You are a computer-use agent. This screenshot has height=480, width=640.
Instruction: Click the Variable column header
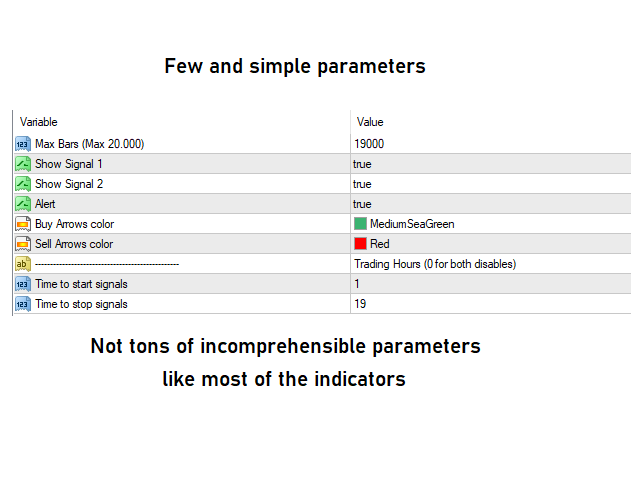[39, 122]
